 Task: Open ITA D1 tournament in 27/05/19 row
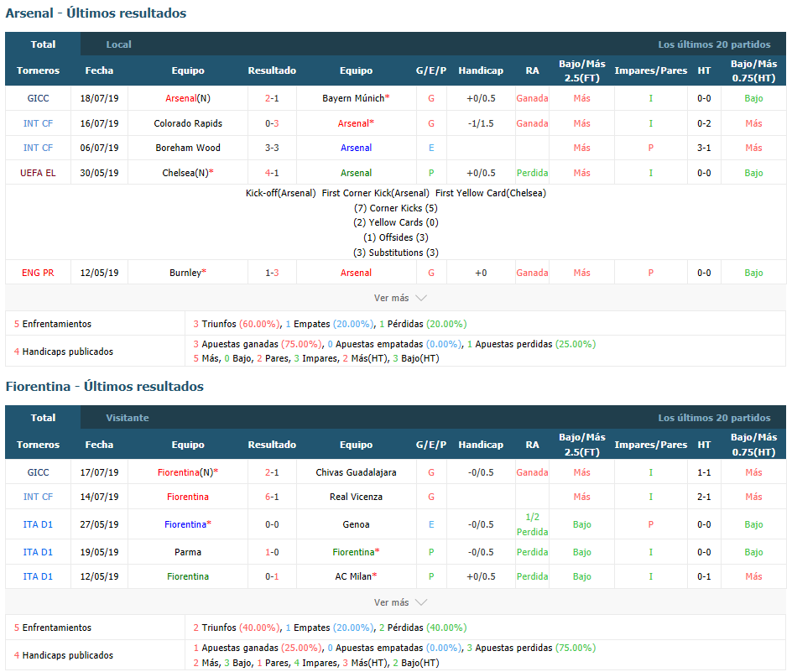tap(38, 524)
